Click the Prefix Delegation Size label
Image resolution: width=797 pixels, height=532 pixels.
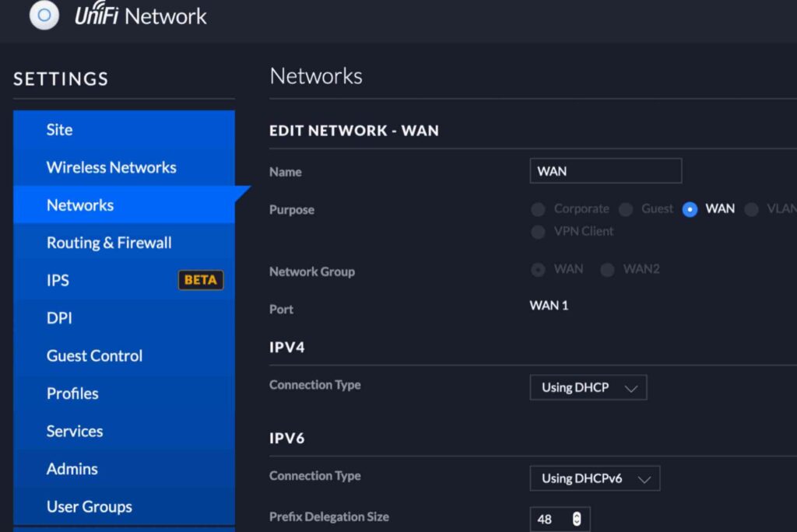point(329,516)
